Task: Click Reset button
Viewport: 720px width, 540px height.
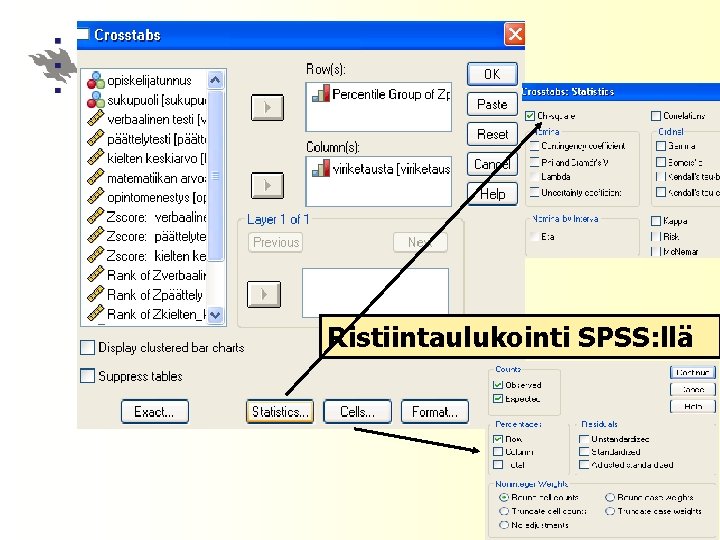Action: coord(492,134)
